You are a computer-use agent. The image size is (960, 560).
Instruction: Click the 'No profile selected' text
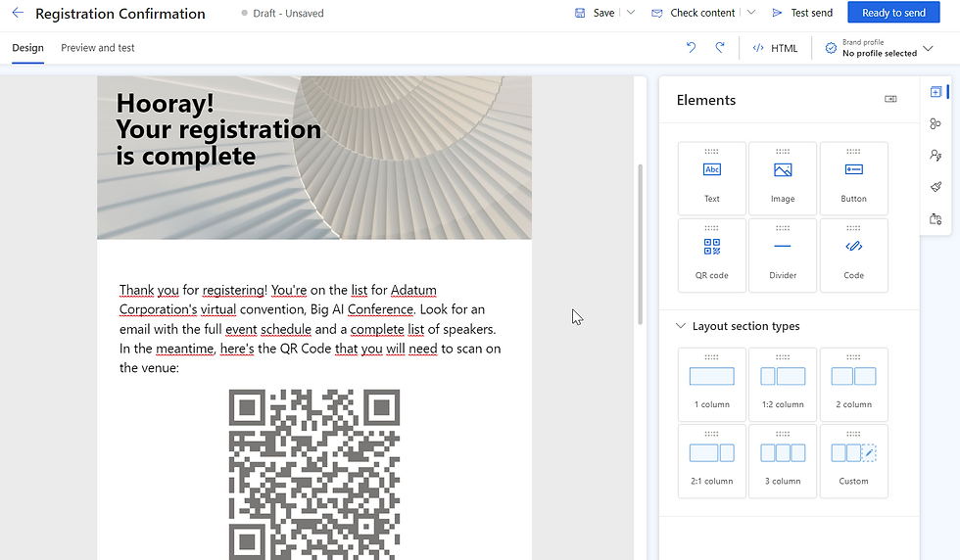880,53
